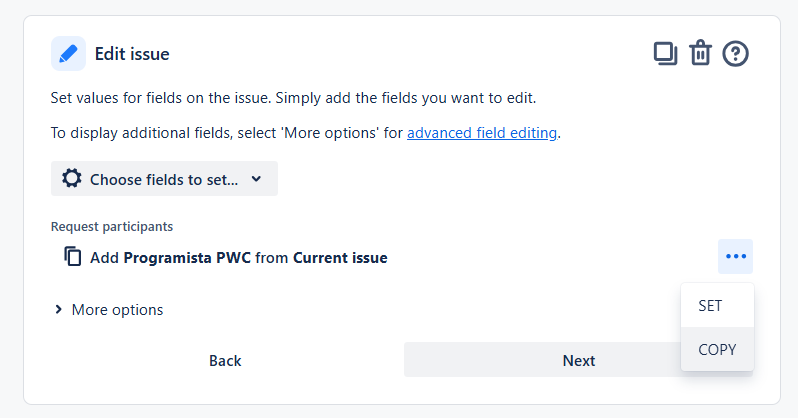Click the blue pencil Edit issue icon
Screen dimensions: 798x418
[x=68, y=53]
